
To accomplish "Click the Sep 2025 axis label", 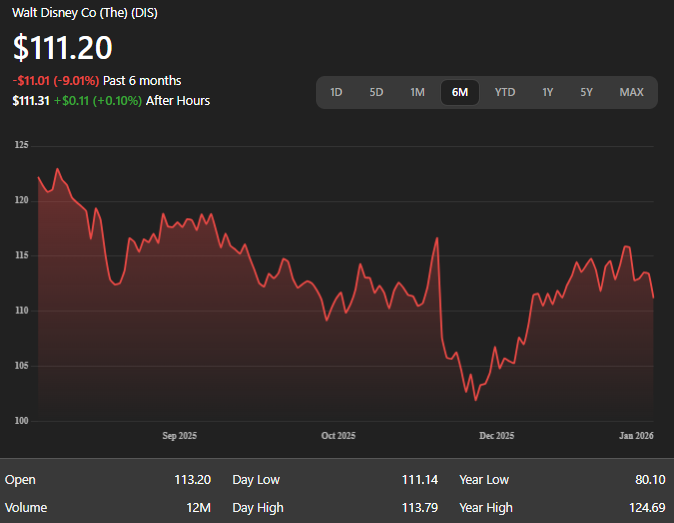I will tap(179, 436).
